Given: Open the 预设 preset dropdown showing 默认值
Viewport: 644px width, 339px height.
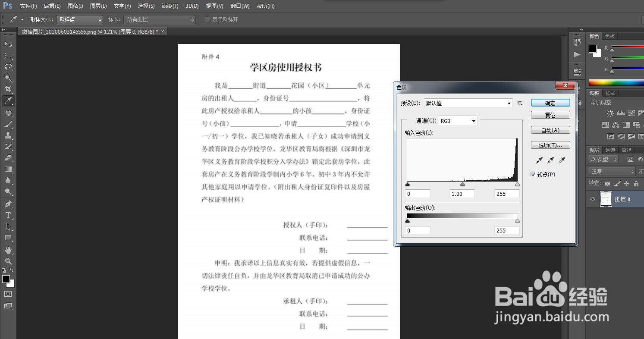Looking at the screenshot, I should point(468,103).
